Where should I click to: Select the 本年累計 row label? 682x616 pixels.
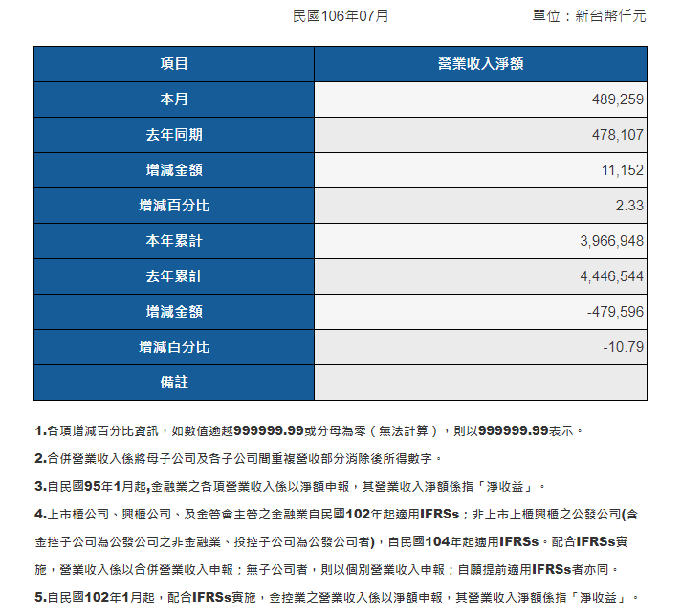pos(174,241)
